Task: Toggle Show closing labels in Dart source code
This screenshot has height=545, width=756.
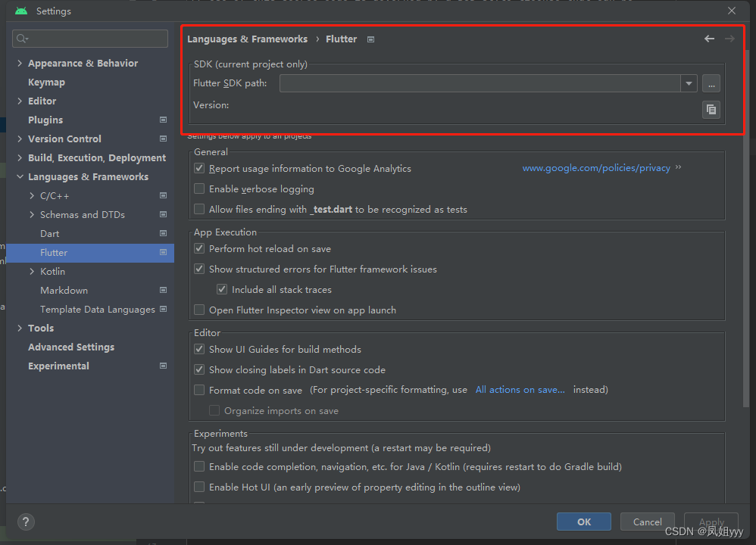Action: pos(199,369)
